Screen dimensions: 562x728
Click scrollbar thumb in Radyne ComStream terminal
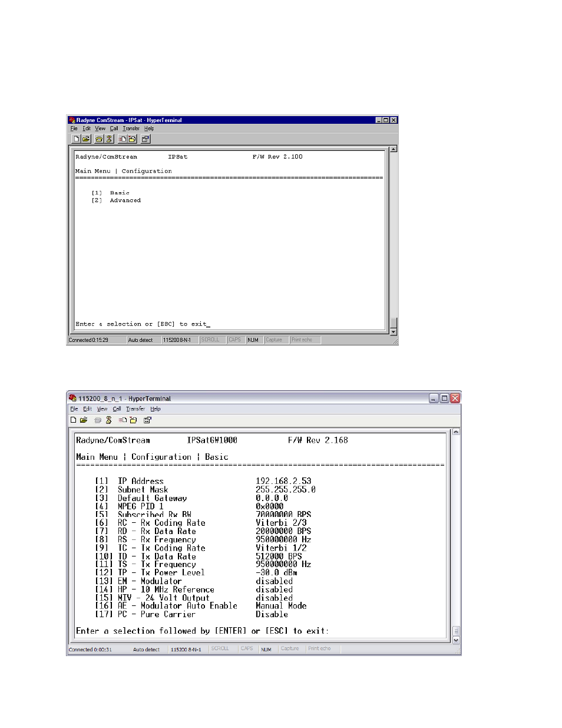pos(394,322)
